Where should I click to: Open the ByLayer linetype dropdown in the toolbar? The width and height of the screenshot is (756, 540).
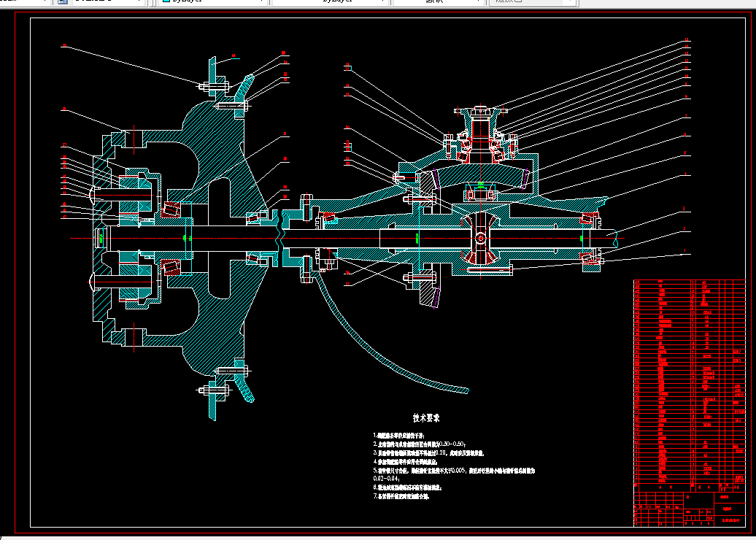(331, 2)
